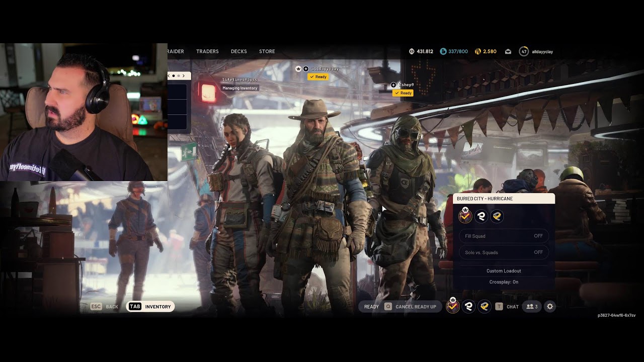Open the STORE menu tab
This screenshot has width=644, height=362.
[x=267, y=51]
